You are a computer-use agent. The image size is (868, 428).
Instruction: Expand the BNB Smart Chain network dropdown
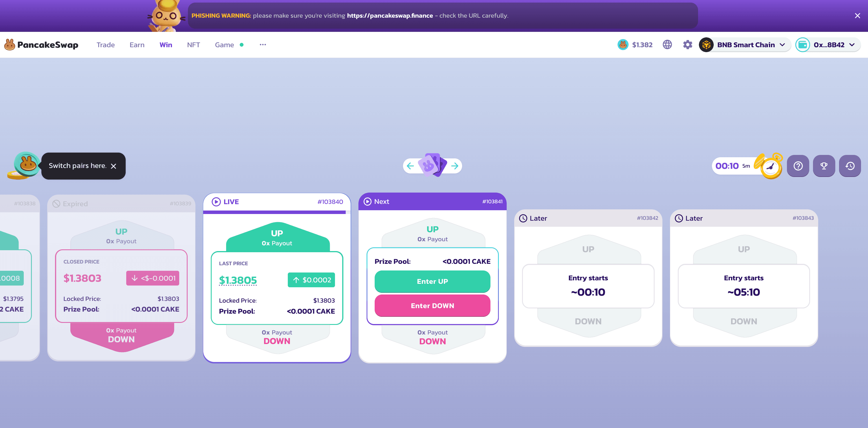pos(745,45)
